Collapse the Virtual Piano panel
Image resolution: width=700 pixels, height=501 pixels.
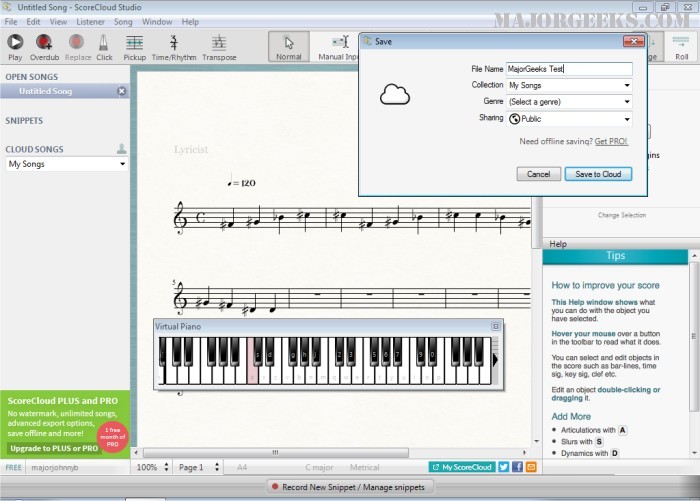click(x=496, y=326)
